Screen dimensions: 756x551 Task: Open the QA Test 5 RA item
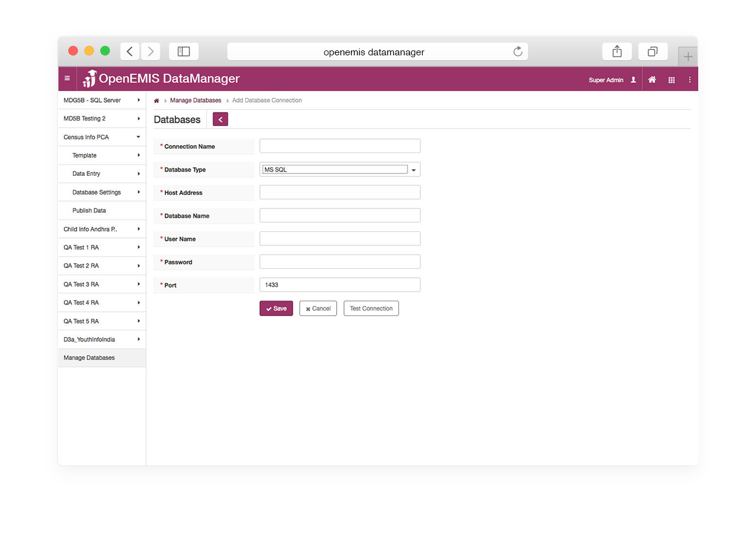102,321
